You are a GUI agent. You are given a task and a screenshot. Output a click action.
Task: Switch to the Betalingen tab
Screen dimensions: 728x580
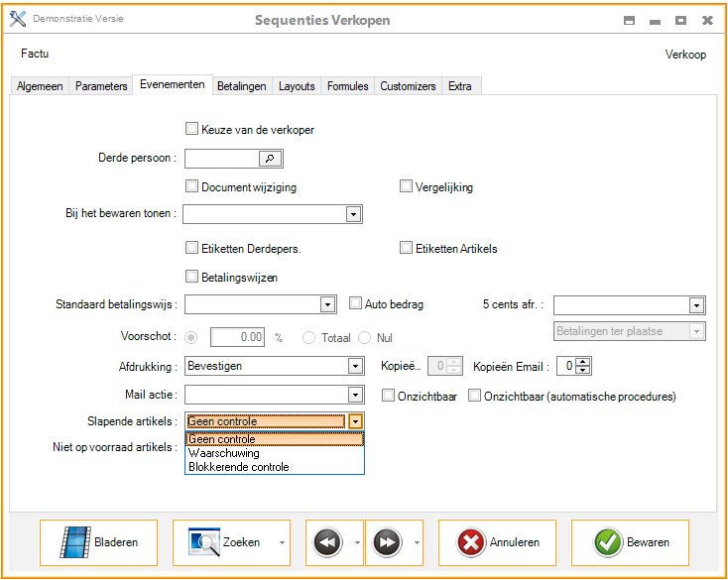tap(241, 86)
